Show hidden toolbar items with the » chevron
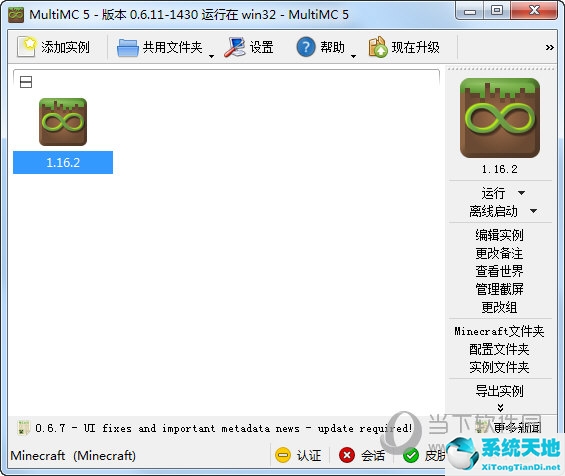Screen dimensions: 565x476 [x=550, y=47]
